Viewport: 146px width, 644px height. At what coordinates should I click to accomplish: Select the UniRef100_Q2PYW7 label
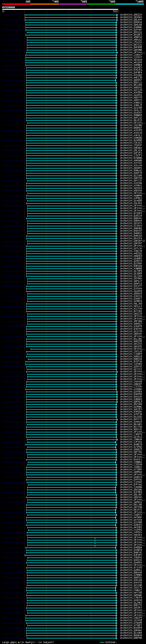coord(131,30)
